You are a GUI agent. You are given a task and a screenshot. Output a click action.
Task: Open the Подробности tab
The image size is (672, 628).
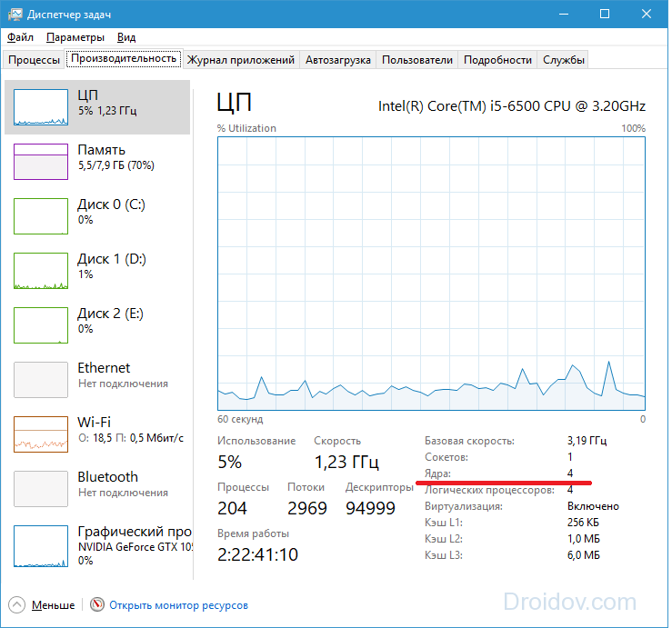coord(497,60)
